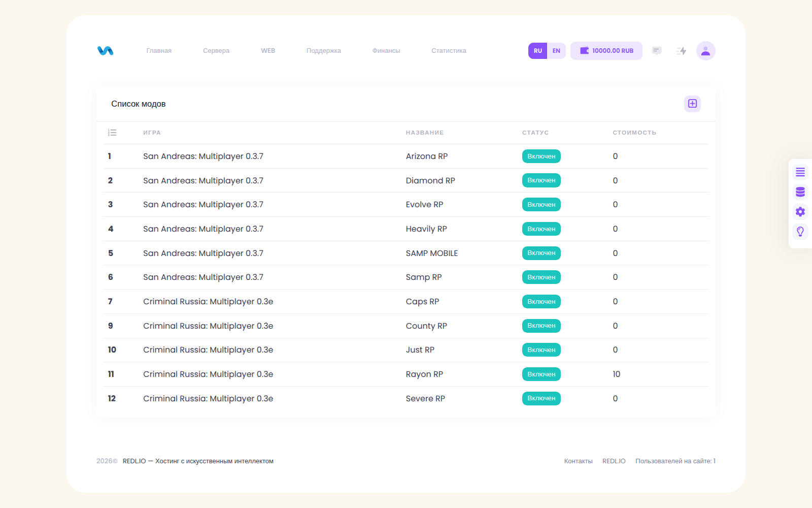The image size is (812, 508).
Task: Click the list lines sidebar icon
Action: (x=800, y=172)
